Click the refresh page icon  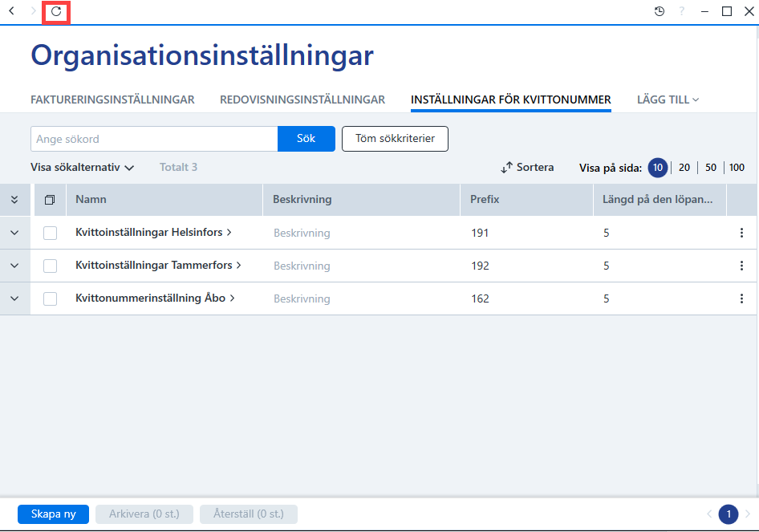tap(56, 11)
